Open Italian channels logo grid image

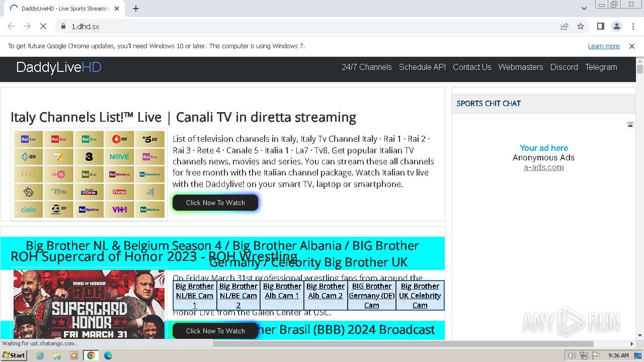89,174
